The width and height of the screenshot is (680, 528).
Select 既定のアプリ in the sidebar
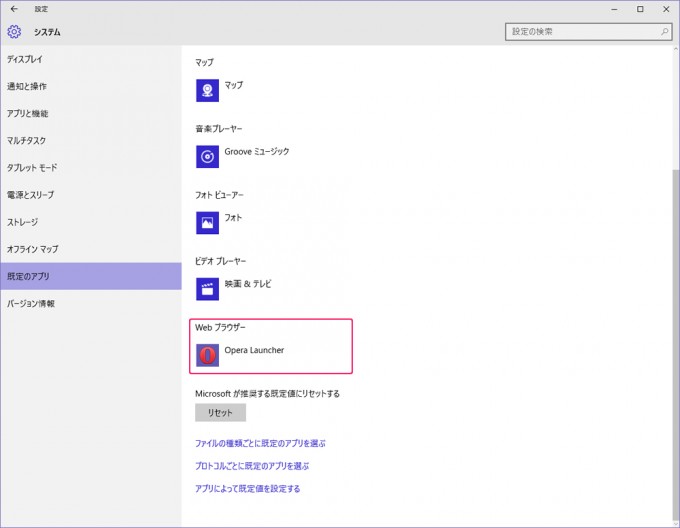coord(91,276)
